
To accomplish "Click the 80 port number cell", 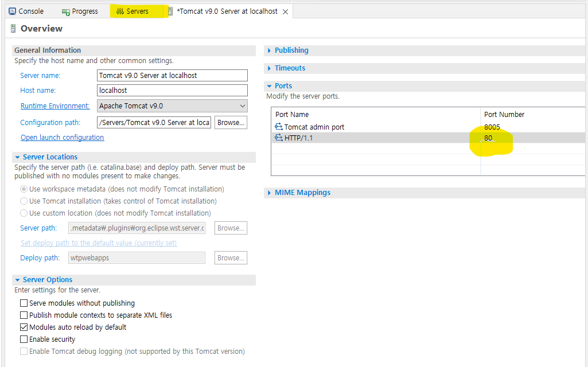I will [488, 138].
